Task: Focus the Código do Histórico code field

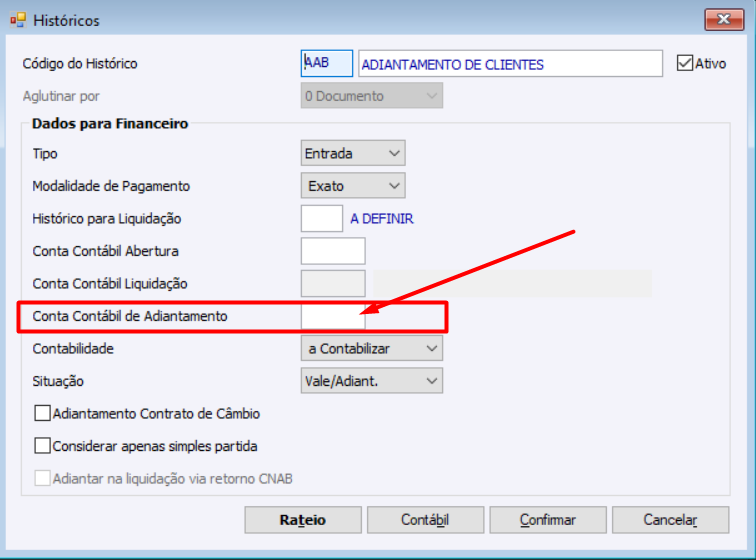Action: coord(326,63)
